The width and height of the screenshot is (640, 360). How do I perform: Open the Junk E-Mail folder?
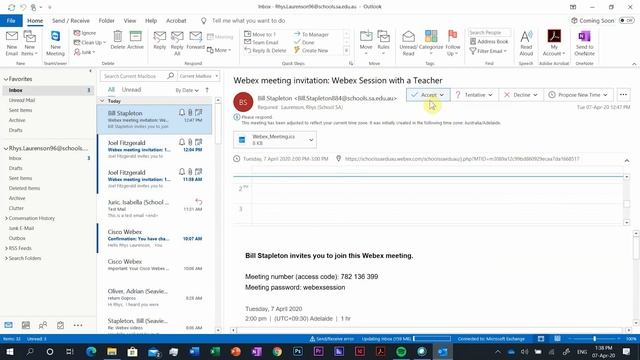coord(21,228)
